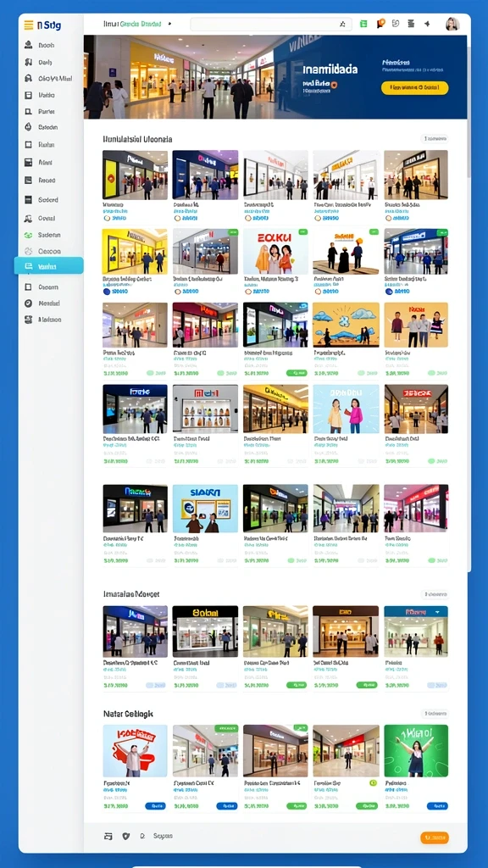488x868 pixels.
Task: Click the green square icon in the top bar
Action: coord(363,24)
